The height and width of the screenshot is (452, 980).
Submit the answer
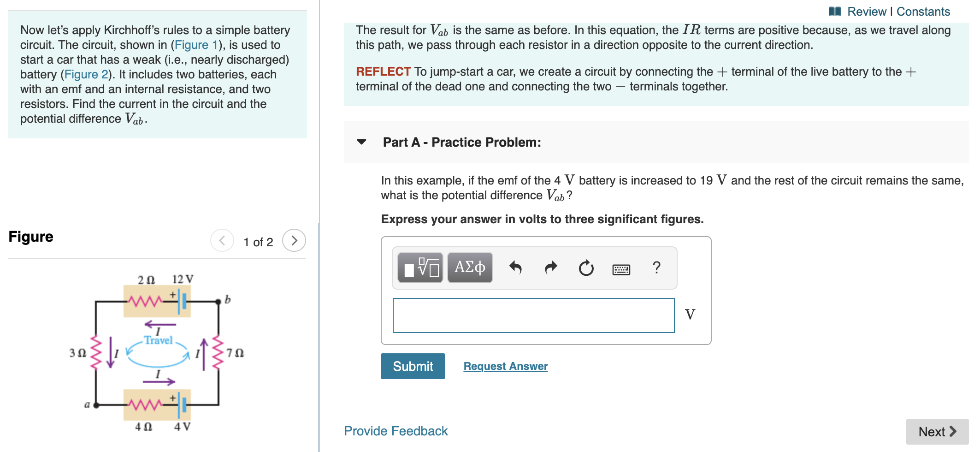[412, 366]
